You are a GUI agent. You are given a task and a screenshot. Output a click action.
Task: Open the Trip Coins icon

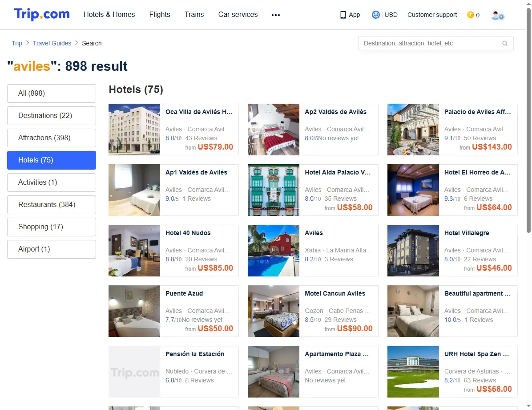[x=470, y=15]
